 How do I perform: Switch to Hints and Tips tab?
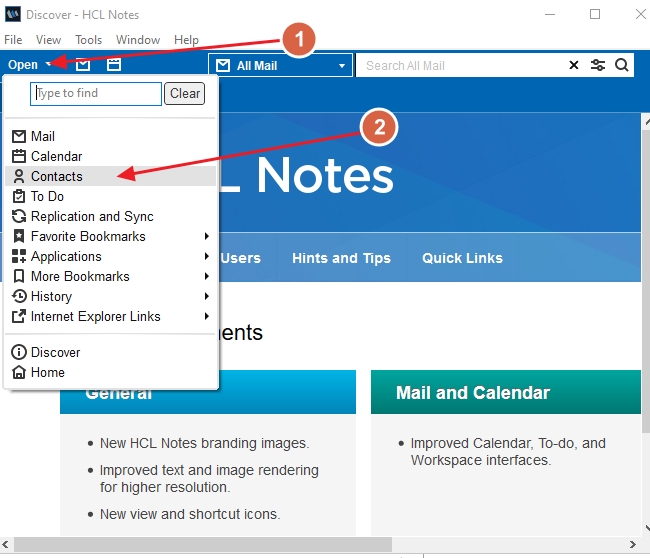[x=342, y=258]
